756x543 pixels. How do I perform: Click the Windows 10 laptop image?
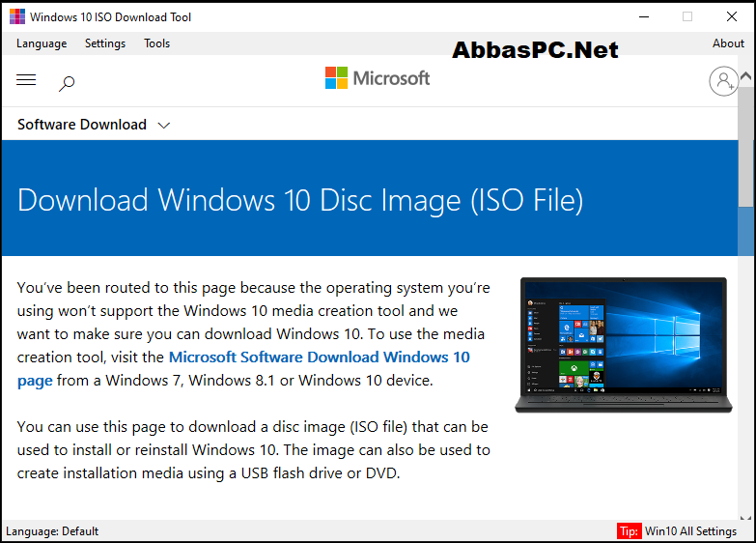point(624,345)
